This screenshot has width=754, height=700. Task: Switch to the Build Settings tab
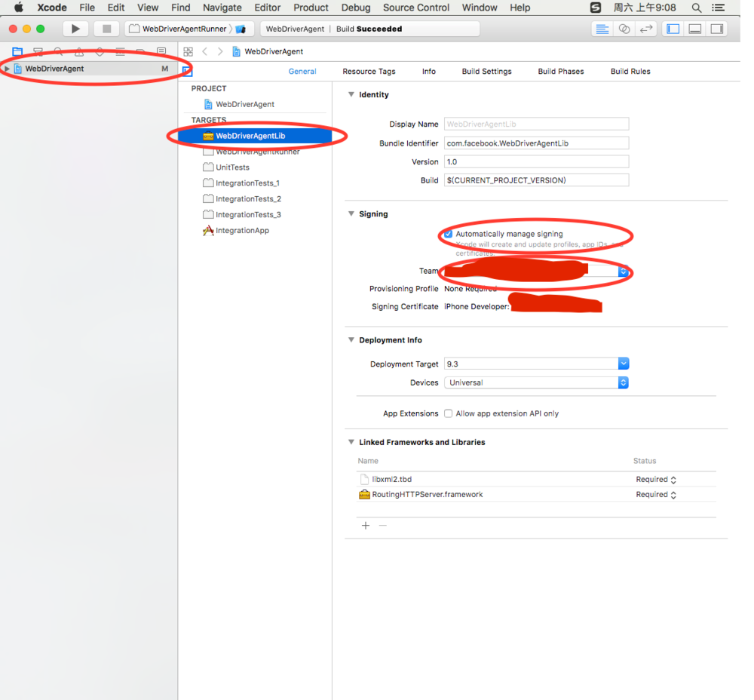(486, 71)
